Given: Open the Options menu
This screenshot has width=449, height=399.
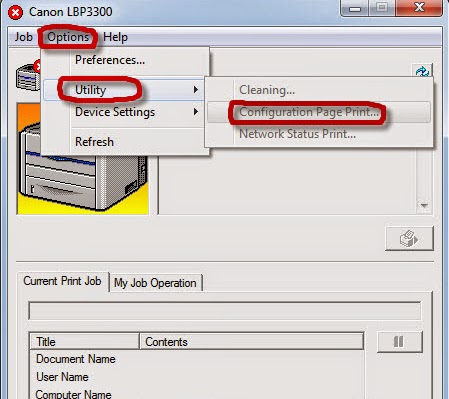Looking at the screenshot, I should (68, 37).
